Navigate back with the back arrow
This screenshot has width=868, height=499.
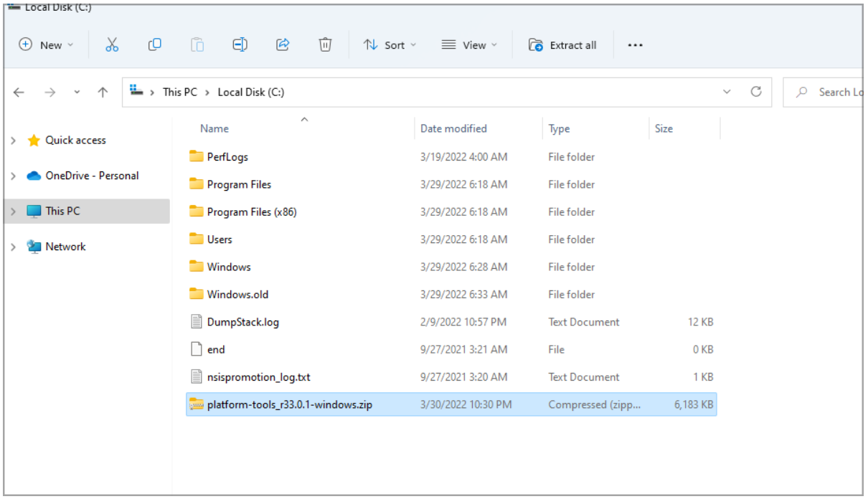point(19,92)
